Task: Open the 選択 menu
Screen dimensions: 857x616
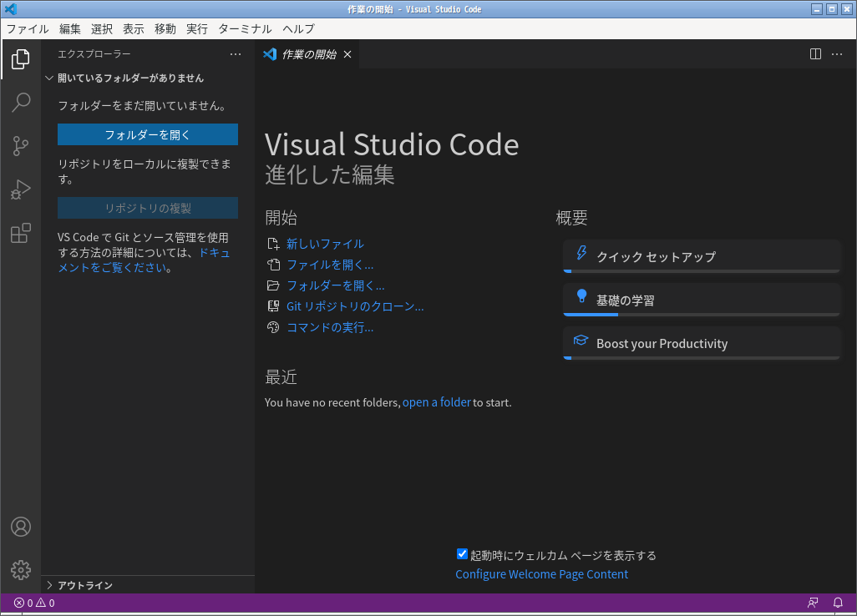Action: point(102,29)
